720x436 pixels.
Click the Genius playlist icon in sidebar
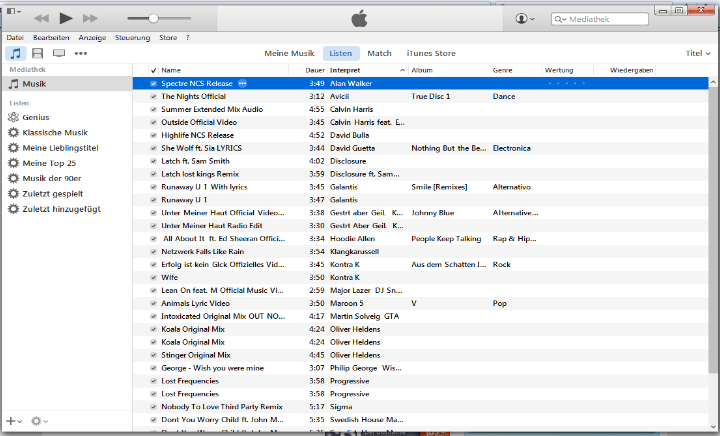click(13, 117)
